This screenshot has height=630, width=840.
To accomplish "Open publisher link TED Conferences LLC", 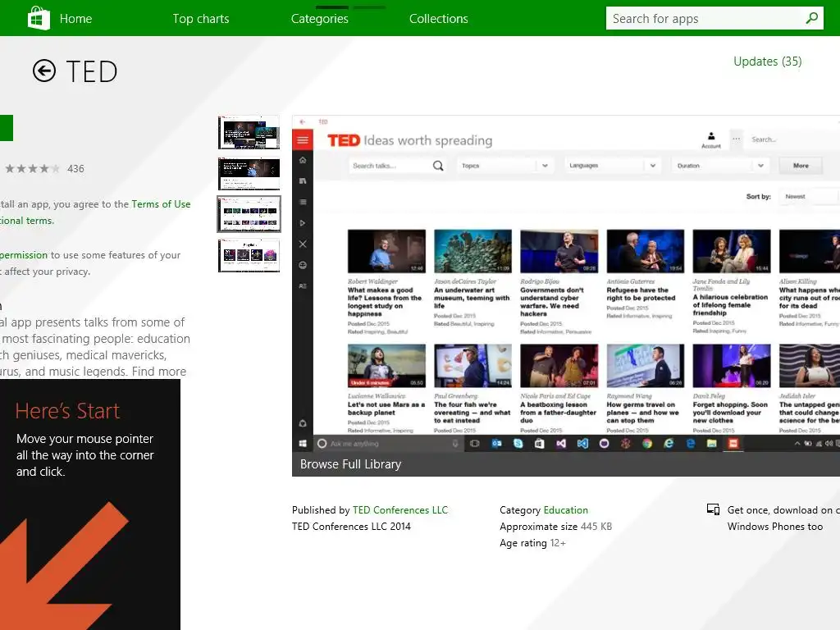I will pyautogui.click(x=400, y=510).
